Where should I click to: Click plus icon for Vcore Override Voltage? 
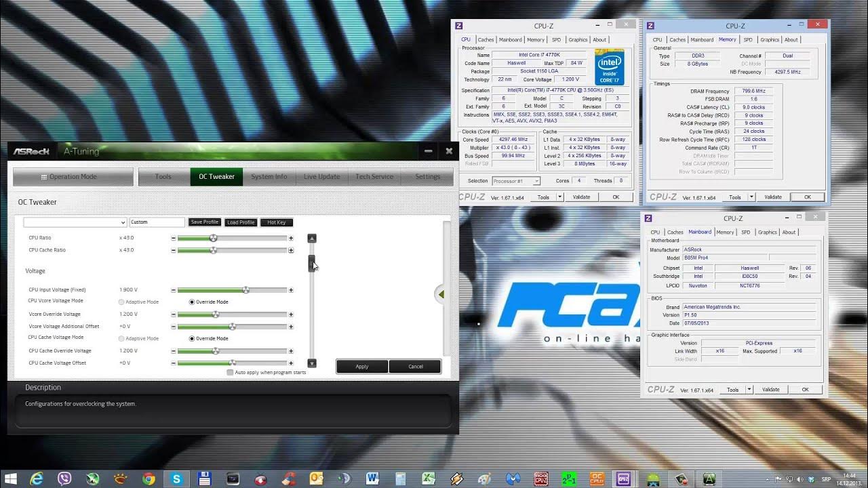(x=291, y=314)
